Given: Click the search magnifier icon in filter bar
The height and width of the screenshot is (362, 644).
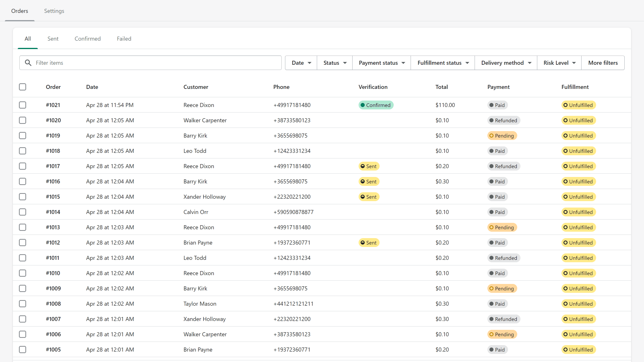Looking at the screenshot, I should [x=28, y=63].
